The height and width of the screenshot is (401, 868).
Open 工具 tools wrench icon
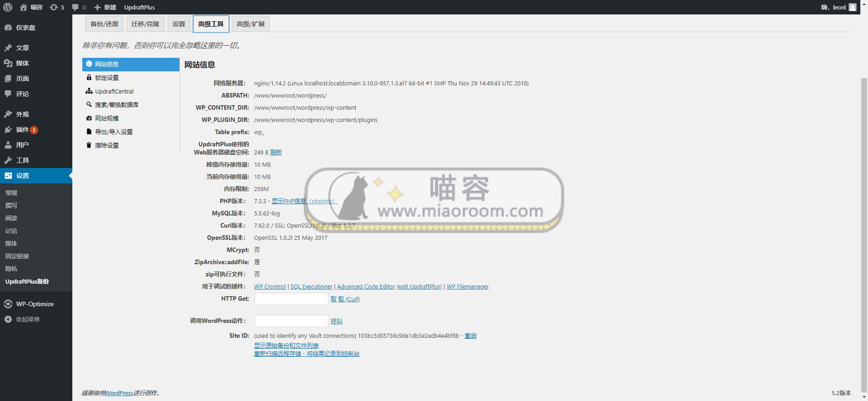click(8, 160)
